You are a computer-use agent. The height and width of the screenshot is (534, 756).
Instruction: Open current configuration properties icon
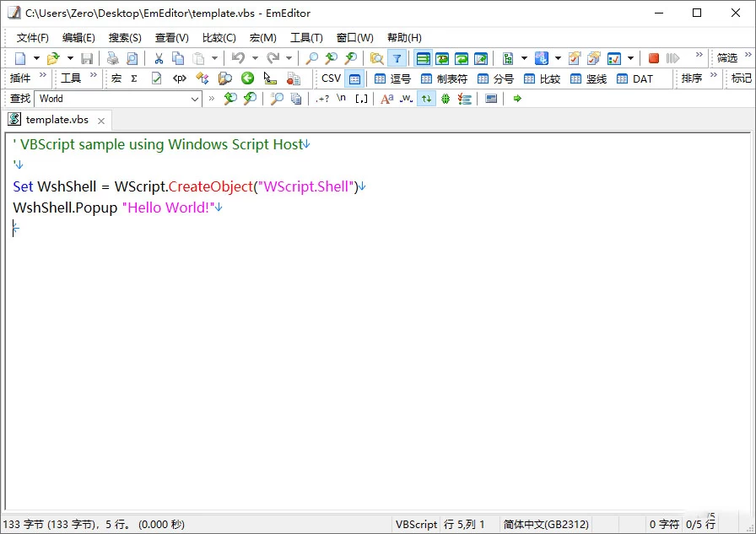[575, 58]
